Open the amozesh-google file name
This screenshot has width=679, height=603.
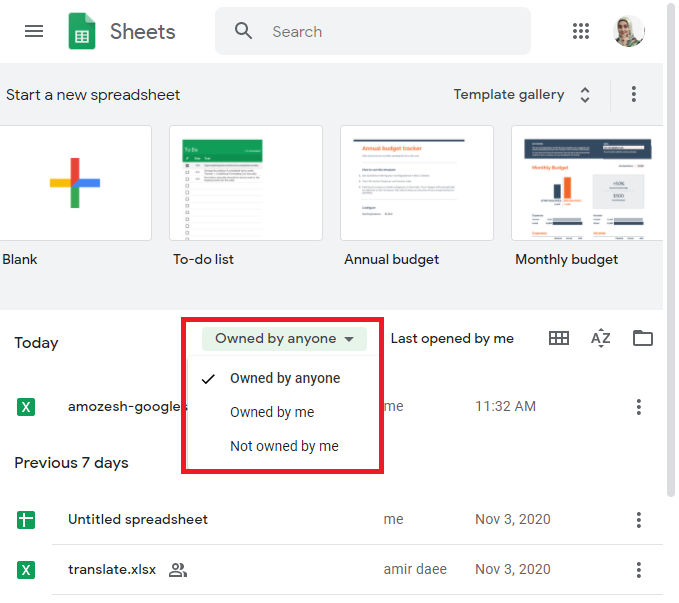coord(127,406)
